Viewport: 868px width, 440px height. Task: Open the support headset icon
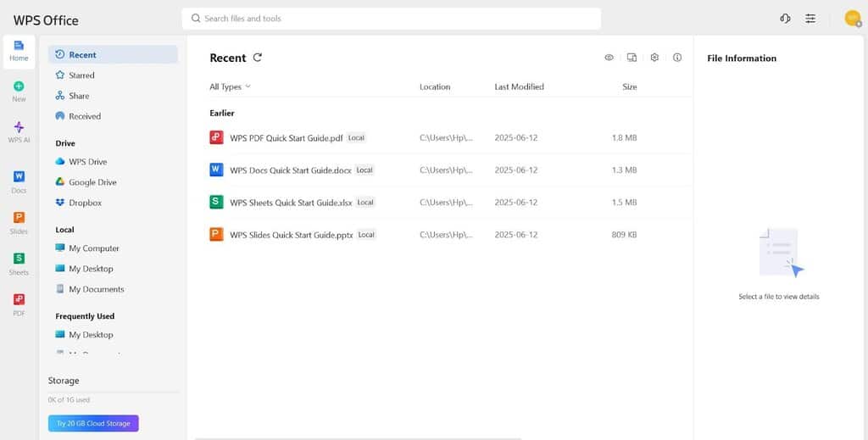click(785, 19)
